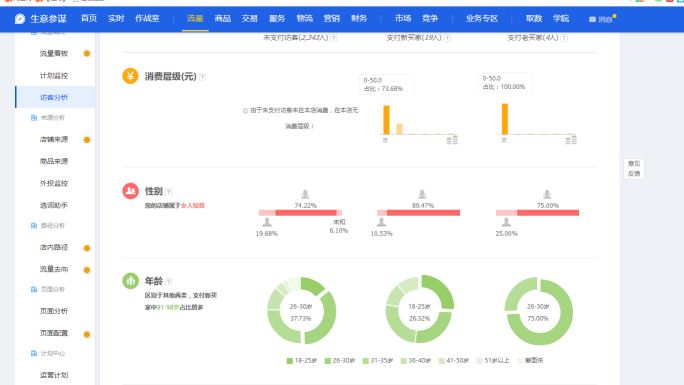Click the tall orange bar under 73.68% tooltip
The image size is (684, 385).
coord(386,120)
